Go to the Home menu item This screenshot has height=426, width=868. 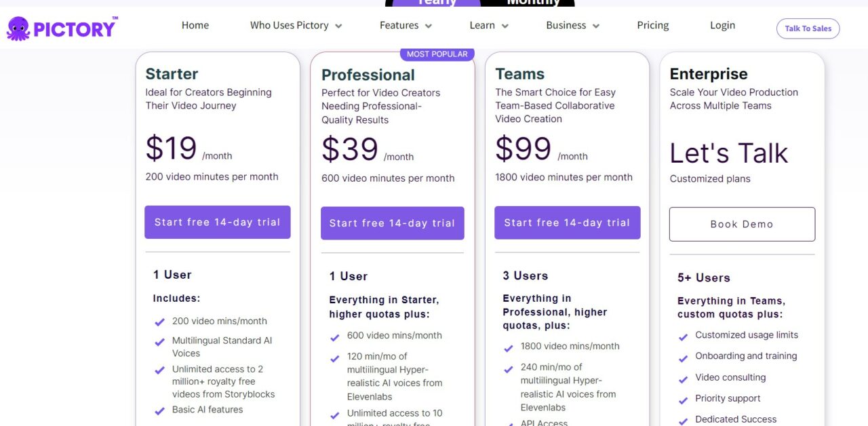195,25
